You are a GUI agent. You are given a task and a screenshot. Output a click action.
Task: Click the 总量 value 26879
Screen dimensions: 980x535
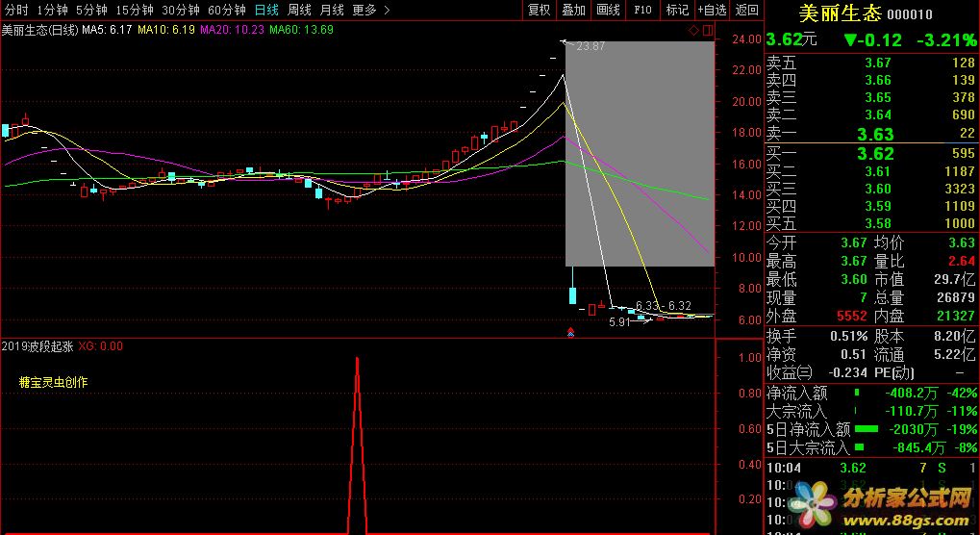coord(956,298)
